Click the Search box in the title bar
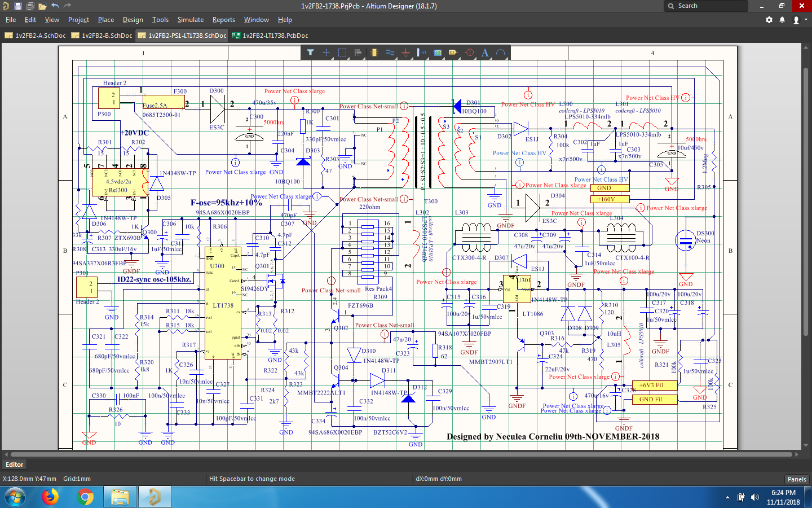Viewport: 812px width, 508px height. pos(706,6)
